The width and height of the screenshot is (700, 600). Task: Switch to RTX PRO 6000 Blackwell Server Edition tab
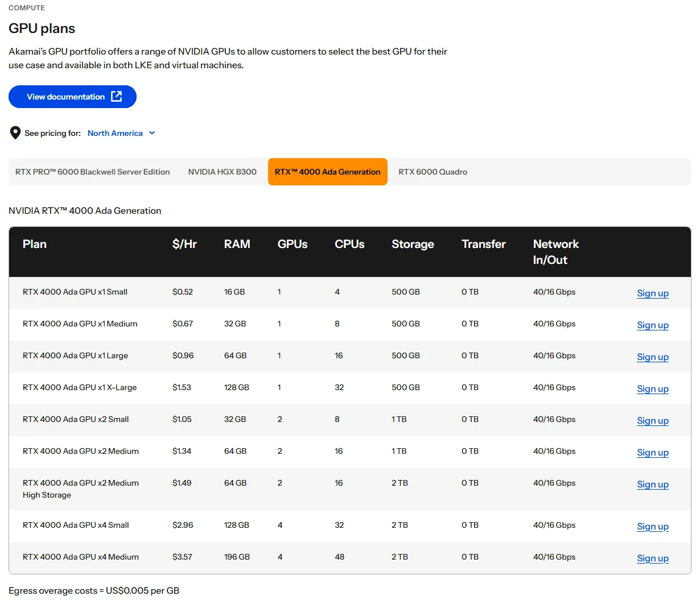tap(93, 172)
